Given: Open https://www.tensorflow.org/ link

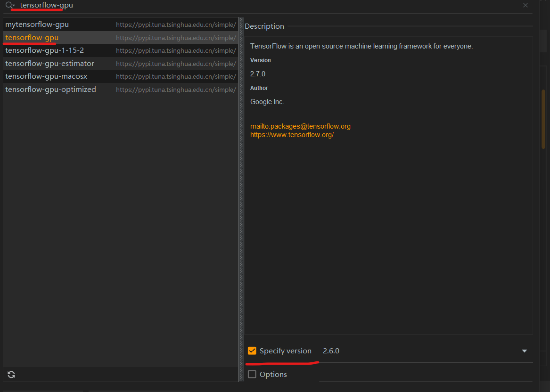Looking at the screenshot, I should pyautogui.click(x=292, y=135).
